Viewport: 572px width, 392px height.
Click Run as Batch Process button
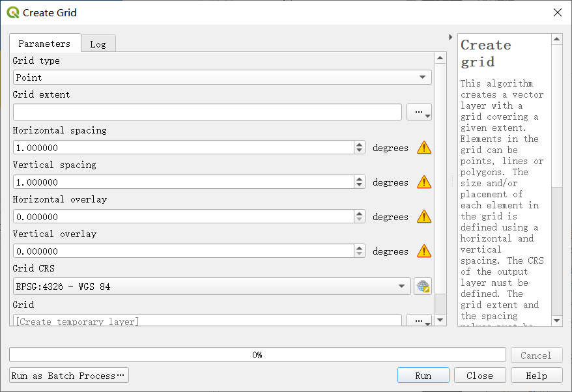[69, 375]
